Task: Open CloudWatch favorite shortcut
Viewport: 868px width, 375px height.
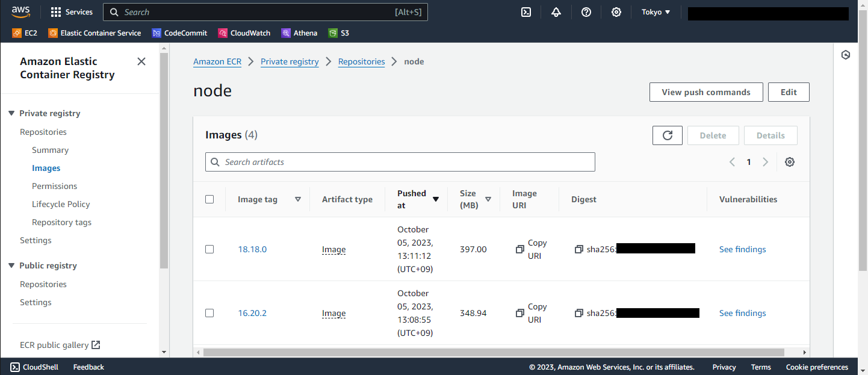Action: [244, 33]
